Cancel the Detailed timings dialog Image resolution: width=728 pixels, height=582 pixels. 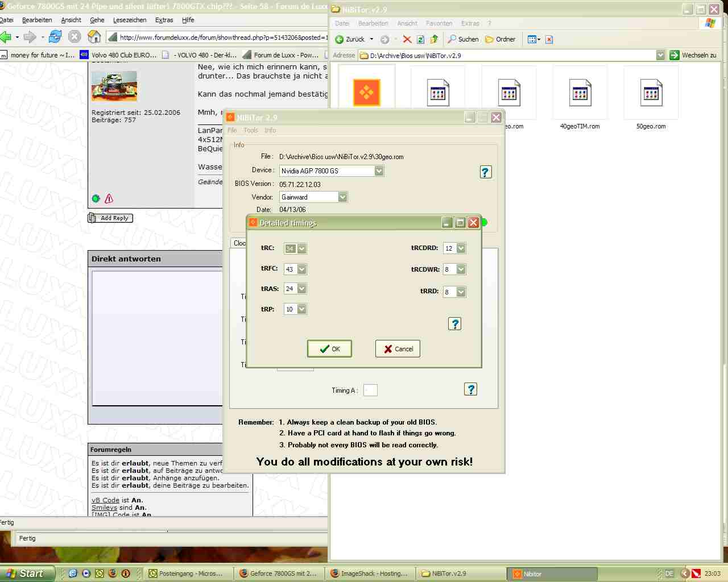pos(398,349)
